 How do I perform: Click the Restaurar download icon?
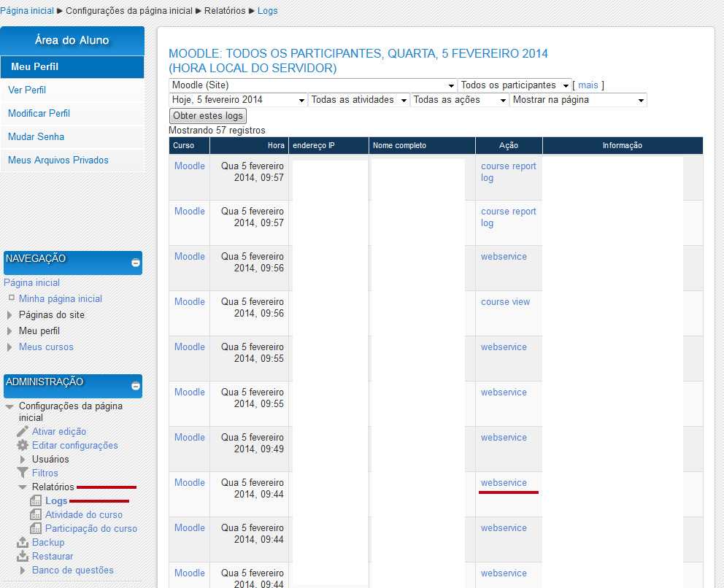pos(23,556)
